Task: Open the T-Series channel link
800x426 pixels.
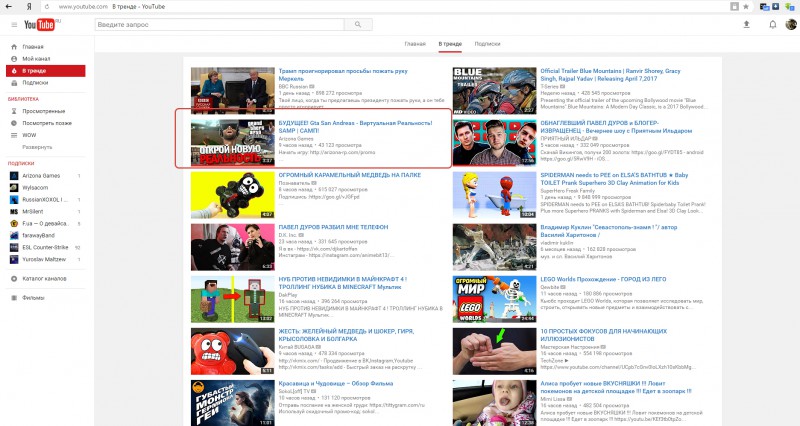Action: click(x=549, y=86)
